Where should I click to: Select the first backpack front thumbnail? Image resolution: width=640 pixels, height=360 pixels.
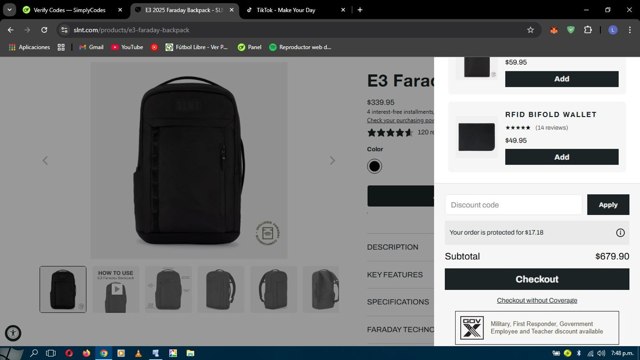pyautogui.click(x=63, y=289)
